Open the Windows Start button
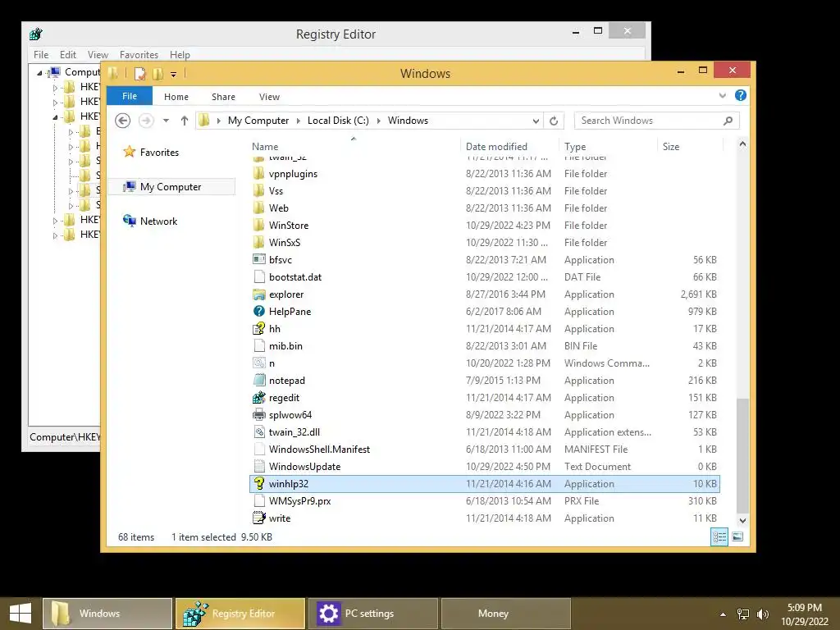The height and width of the screenshot is (630, 840). 21,614
